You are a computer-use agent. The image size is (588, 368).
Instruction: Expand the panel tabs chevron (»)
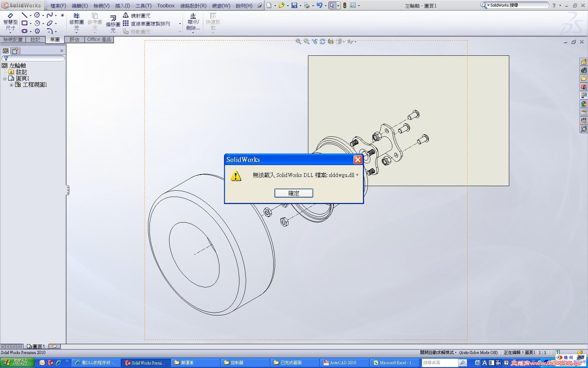click(x=62, y=51)
